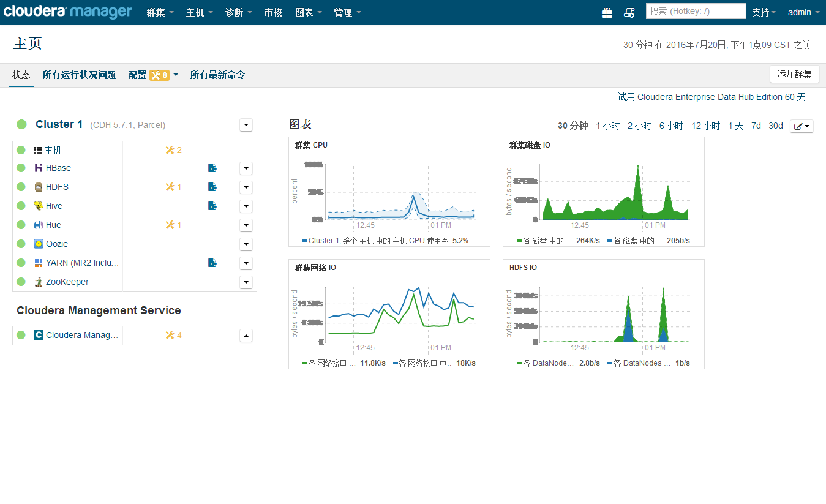This screenshot has width=826, height=504.
Task: Open the Hive actions dropdown arrow
Action: pyautogui.click(x=246, y=206)
